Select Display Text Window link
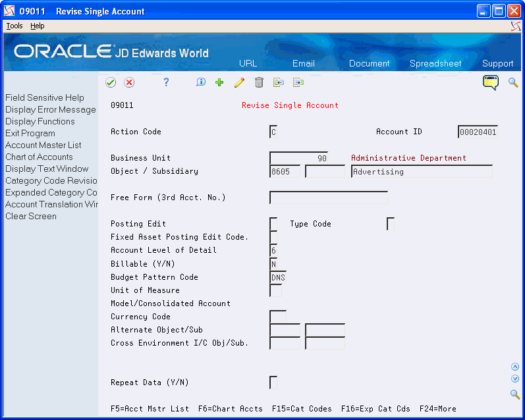This screenshot has width=525, height=420. click(x=47, y=169)
